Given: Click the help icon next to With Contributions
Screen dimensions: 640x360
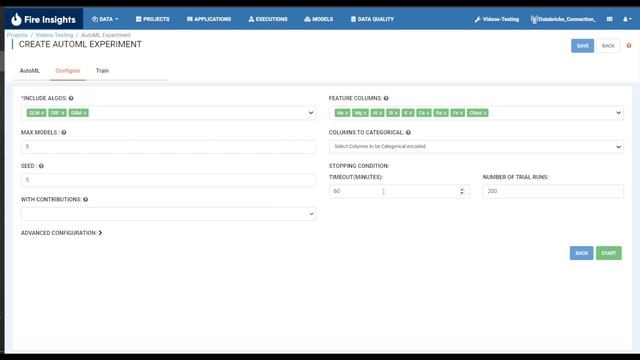Looking at the screenshot, I should 85,200.
